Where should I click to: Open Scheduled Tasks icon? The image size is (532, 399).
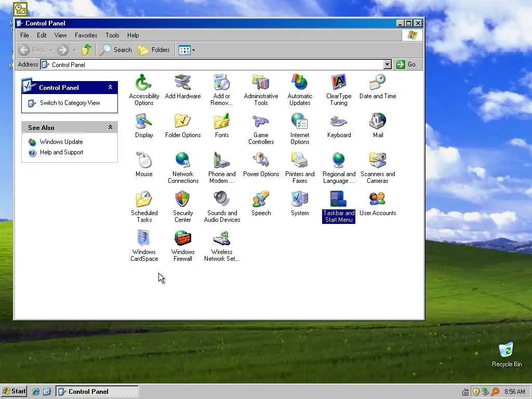click(x=144, y=199)
